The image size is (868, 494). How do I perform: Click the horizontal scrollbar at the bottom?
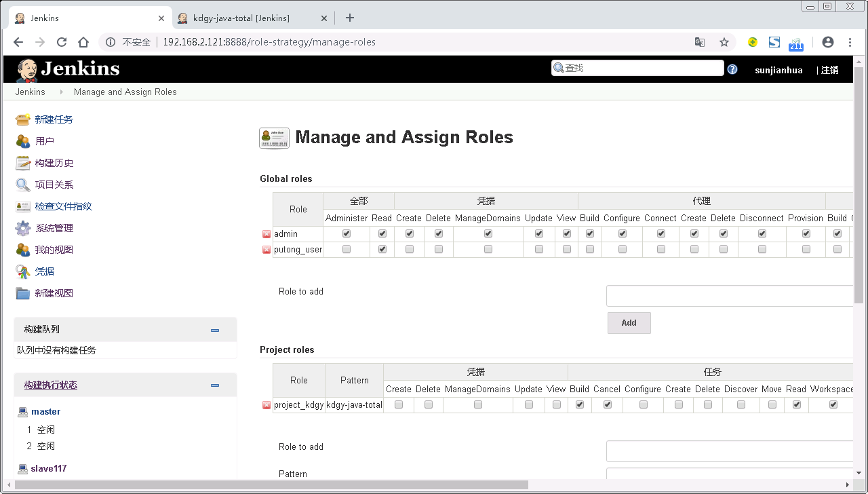coord(271,484)
